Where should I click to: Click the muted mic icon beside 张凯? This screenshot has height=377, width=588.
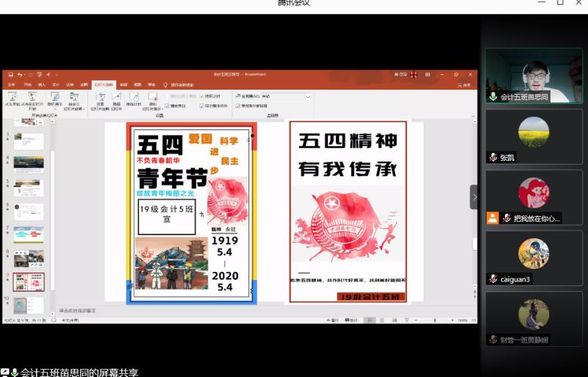point(493,157)
